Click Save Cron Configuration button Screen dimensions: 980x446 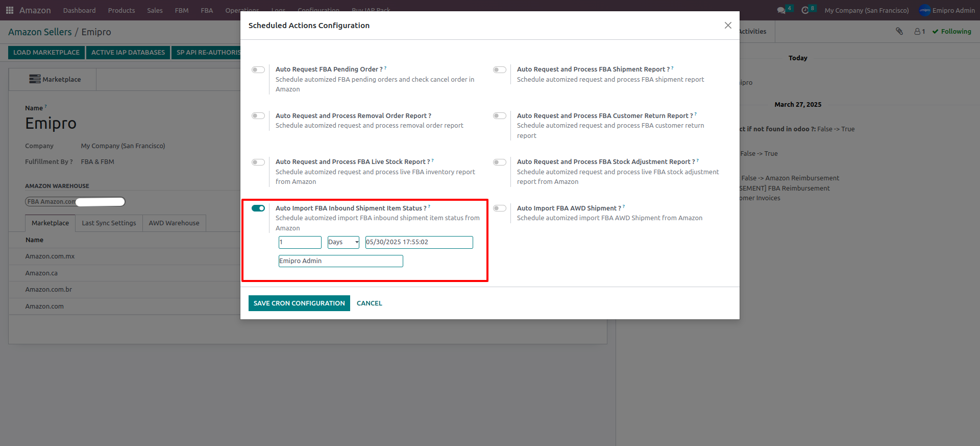[x=299, y=303]
